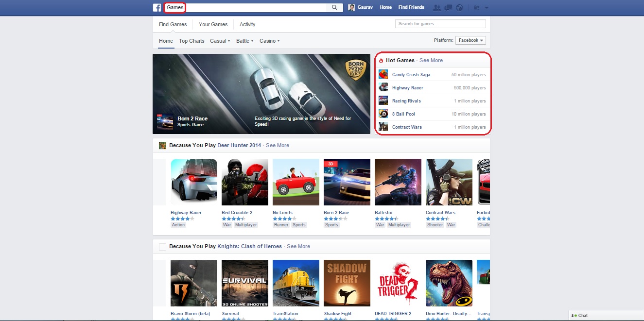
Task: Click the Born 2 Race title on the banner
Action: (192, 118)
